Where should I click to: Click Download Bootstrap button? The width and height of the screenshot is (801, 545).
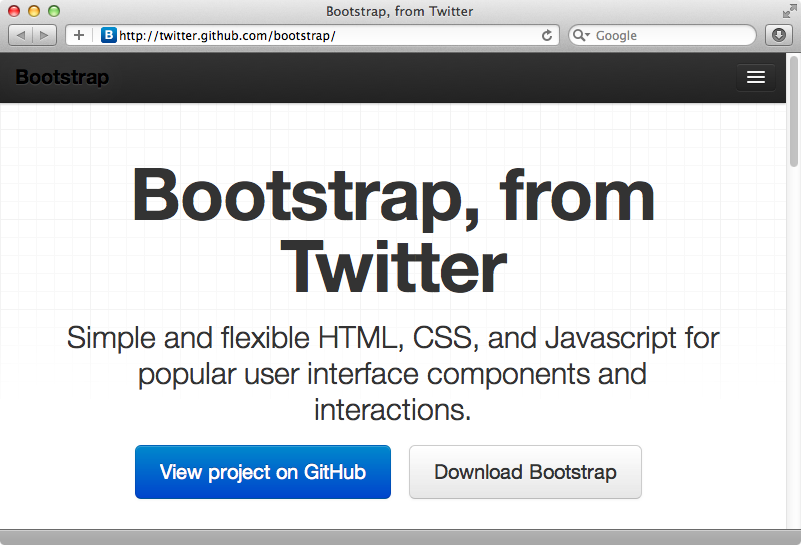[525, 472]
